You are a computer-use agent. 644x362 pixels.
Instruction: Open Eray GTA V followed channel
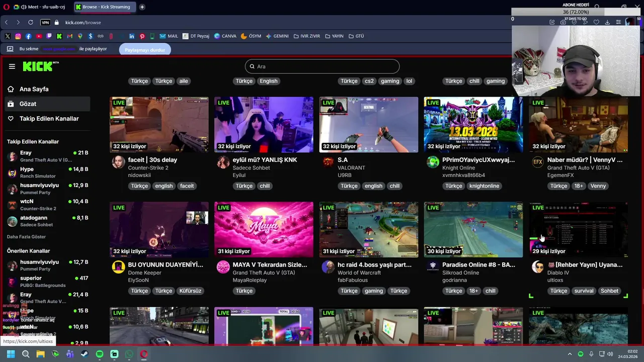coord(48,156)
